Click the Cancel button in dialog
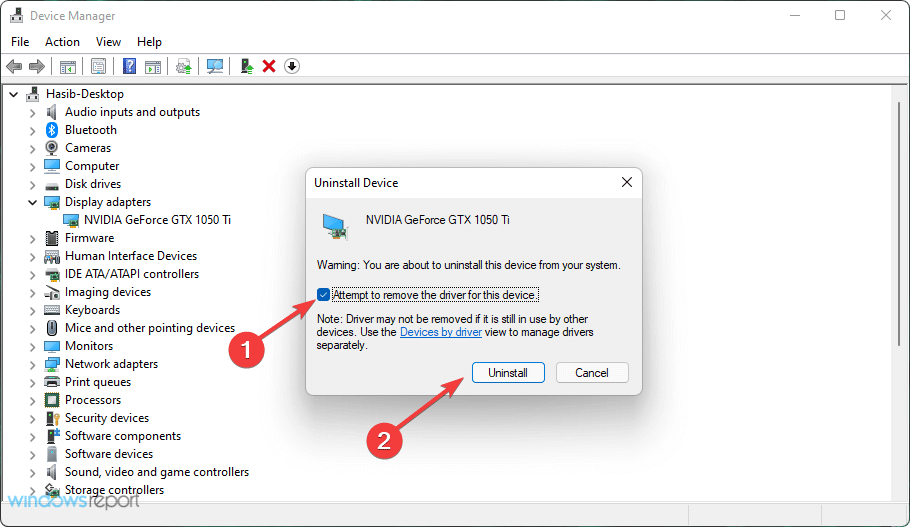Image resolution: width=910 pixels, height=527 pixels. tap(592, 373)
